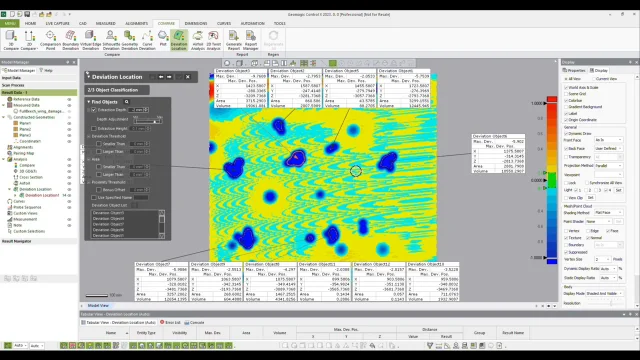Viewport: 640px width, 360px height.
Task: Enable the Extraction Height checkbox
Action: [x=94, y=129]
